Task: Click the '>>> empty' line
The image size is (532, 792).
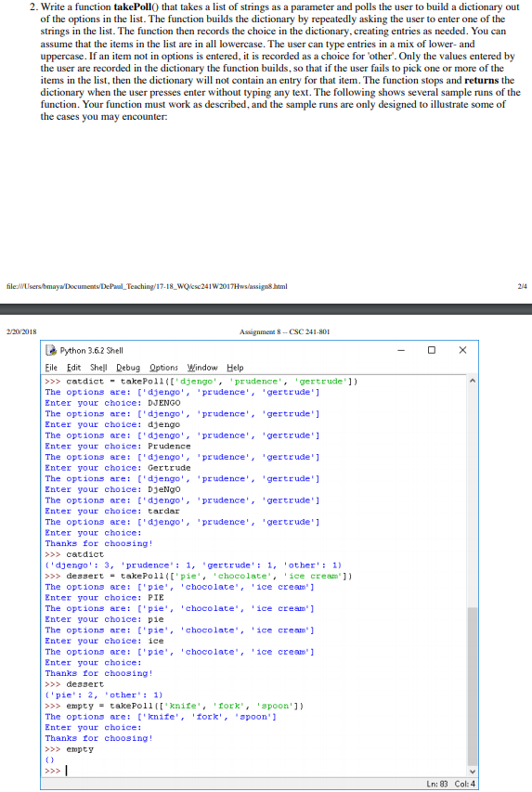Action: coord(70,749)
